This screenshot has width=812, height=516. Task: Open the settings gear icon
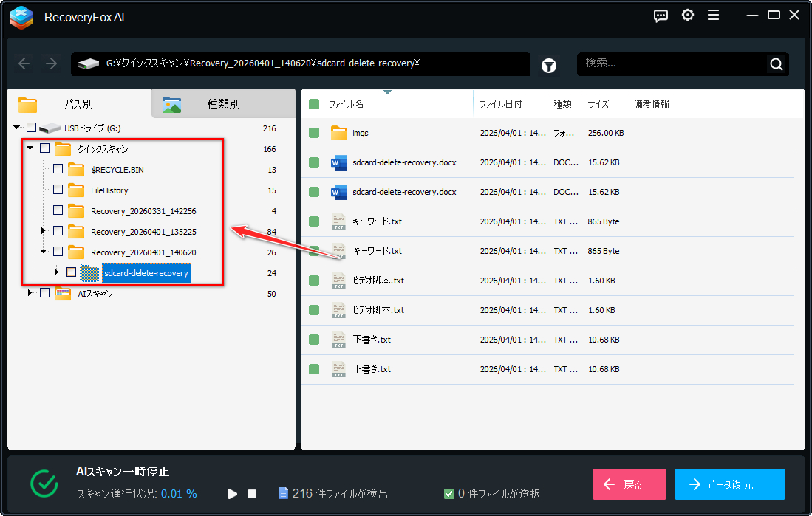pyautogui.click(x=687, y=16)
